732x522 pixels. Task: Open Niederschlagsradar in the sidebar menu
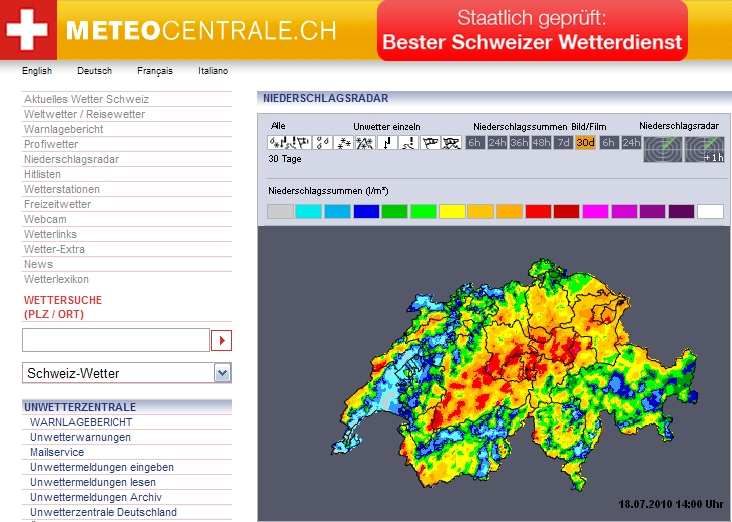pos(71,159)
